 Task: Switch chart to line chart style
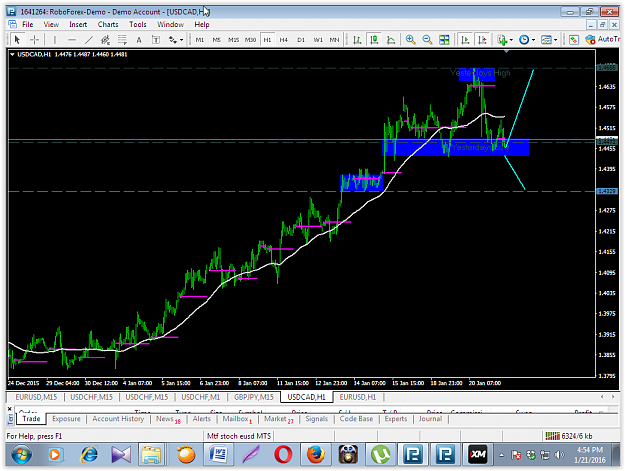[391, 39]
